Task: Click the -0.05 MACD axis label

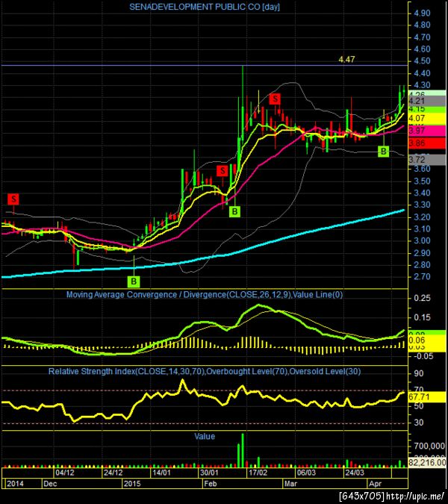Action: (423, 356)
